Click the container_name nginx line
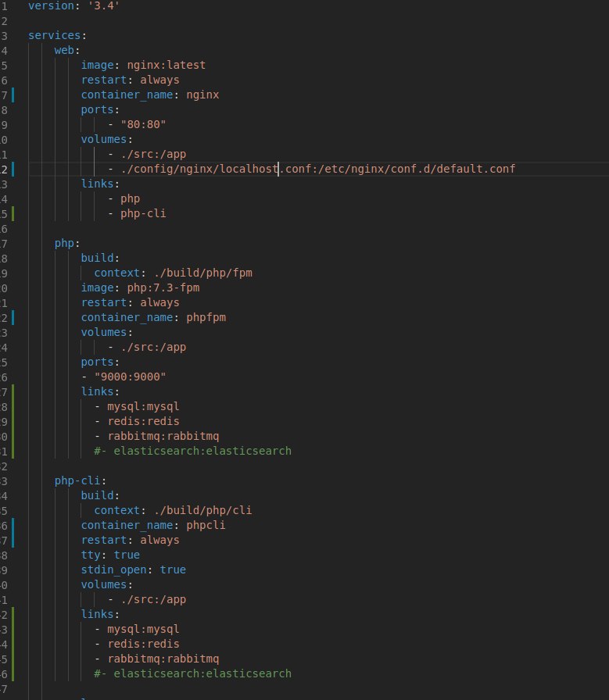Viewport: 609px width, 700px height. [150, 95]
